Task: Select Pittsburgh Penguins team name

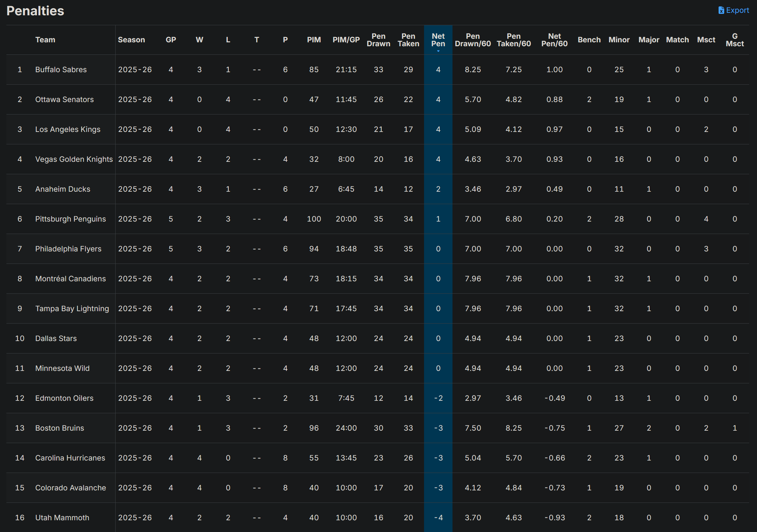Action: click(70, 219)
